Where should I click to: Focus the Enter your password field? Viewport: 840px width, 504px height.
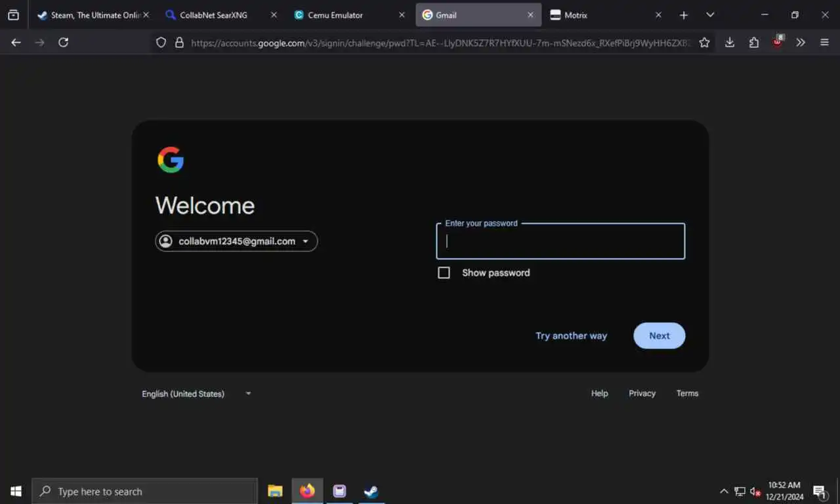pyautogui.click(x=560, y=241)
